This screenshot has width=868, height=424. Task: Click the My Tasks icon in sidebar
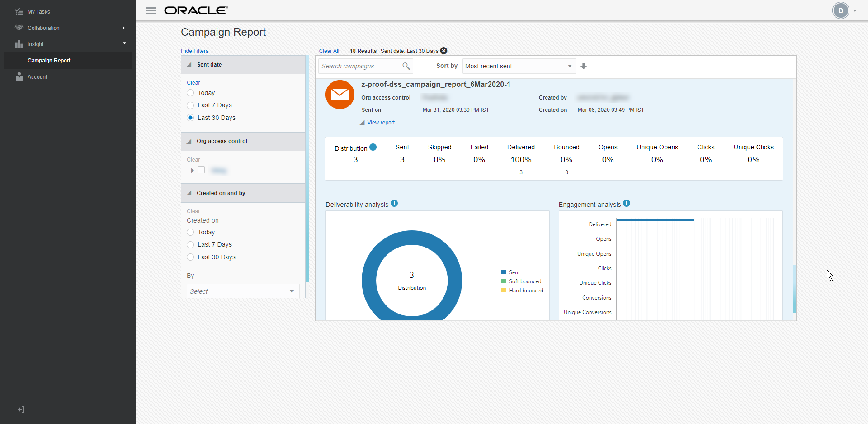(x=19, y=11)
